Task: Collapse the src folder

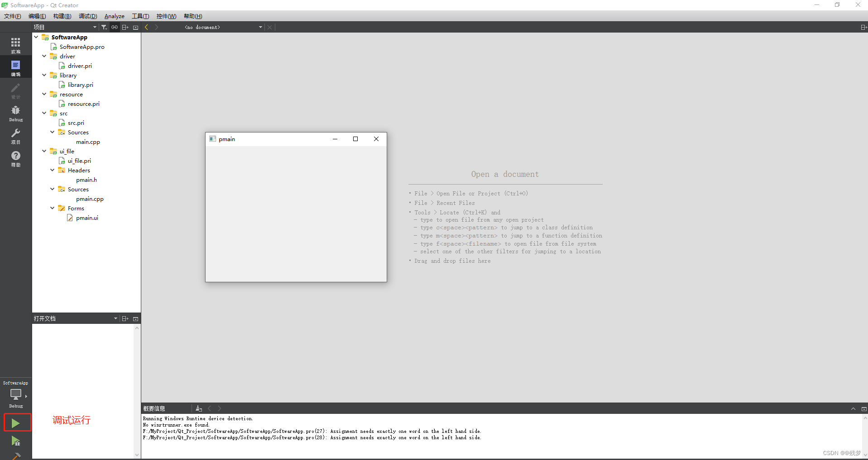Action: click(x=44, y=113)
